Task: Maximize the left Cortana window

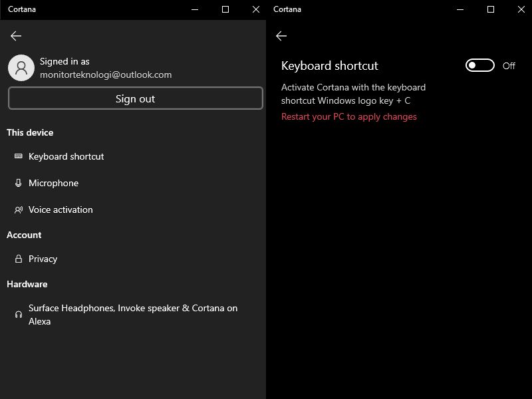Action: tap(225, 9)
